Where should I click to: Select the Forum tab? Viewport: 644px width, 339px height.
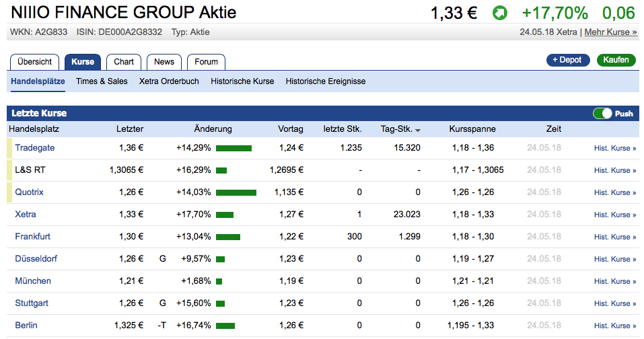pyautogui.click(x=207, y=62)
